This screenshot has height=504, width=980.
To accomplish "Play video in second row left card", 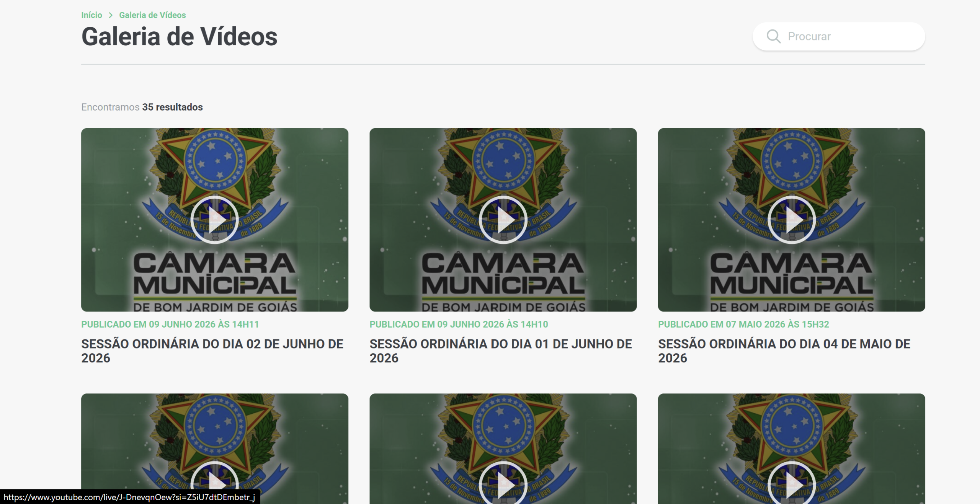I will click(x=215, y=483).
